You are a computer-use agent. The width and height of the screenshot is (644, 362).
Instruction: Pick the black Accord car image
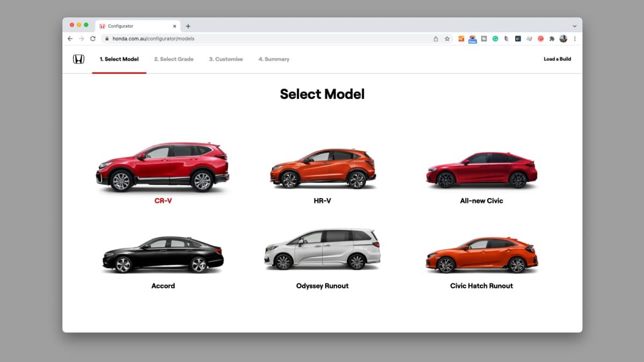(x=163, y=255)
